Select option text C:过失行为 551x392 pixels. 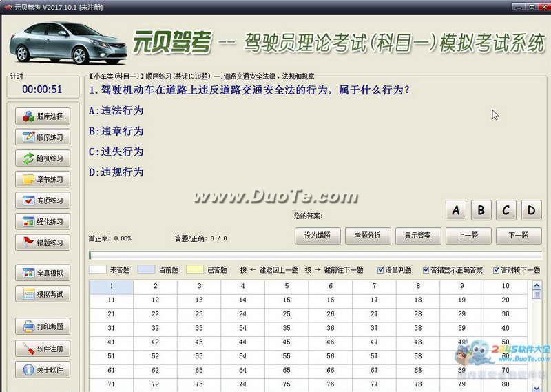(116, 152)
